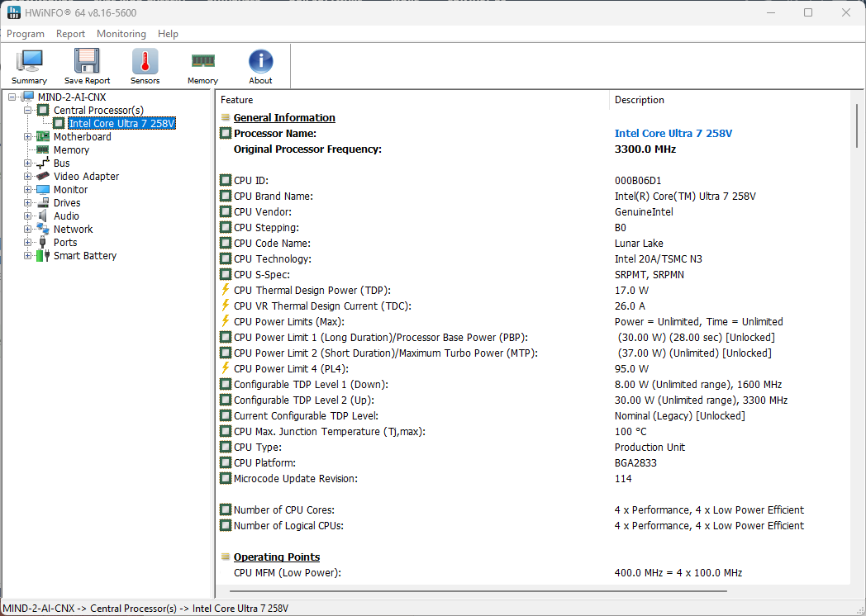Click the Audio speaker icon in tree
The width and height of the screenshot is (866, 616).
pyautogui.click(x=42, y=216)
